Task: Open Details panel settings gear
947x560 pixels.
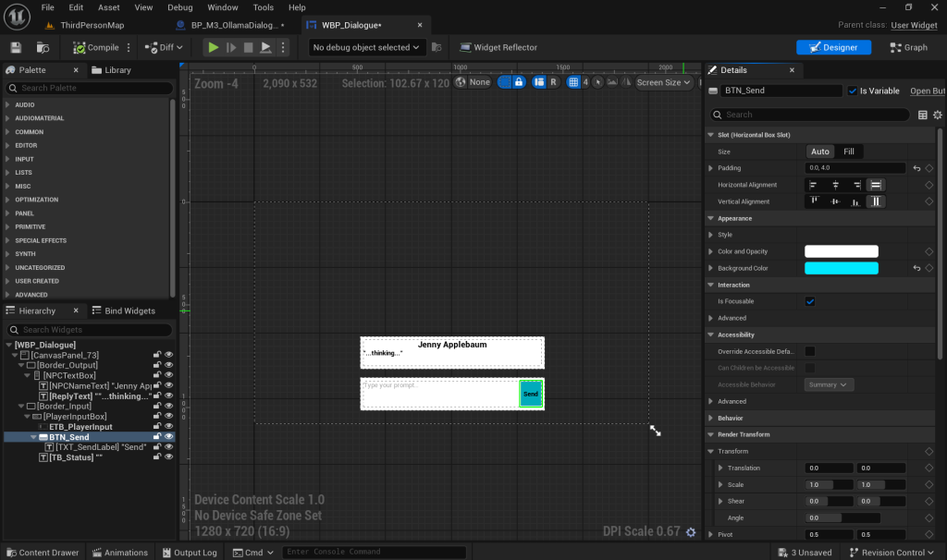Action: tap(938, 115)
